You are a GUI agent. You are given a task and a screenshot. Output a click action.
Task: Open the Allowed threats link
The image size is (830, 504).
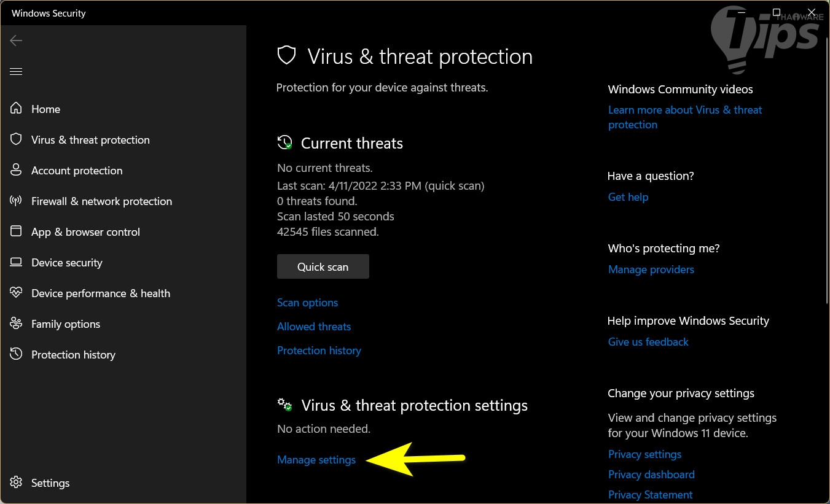[314, 327]
